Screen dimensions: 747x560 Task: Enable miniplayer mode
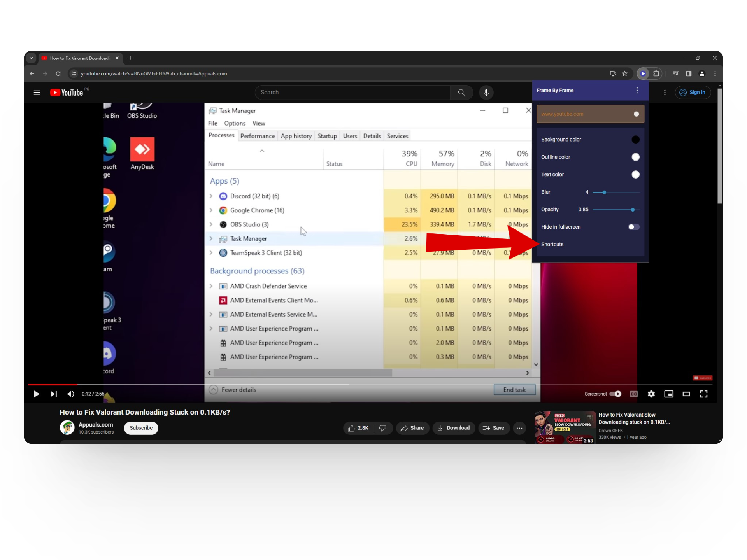[668, 394]
